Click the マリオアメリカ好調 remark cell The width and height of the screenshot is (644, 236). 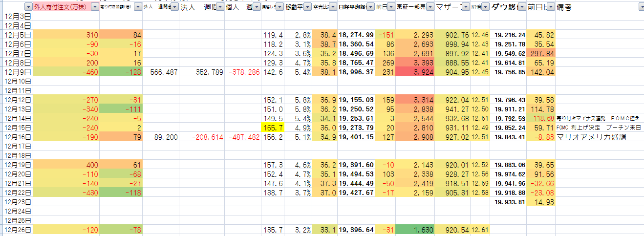(591, 137)
